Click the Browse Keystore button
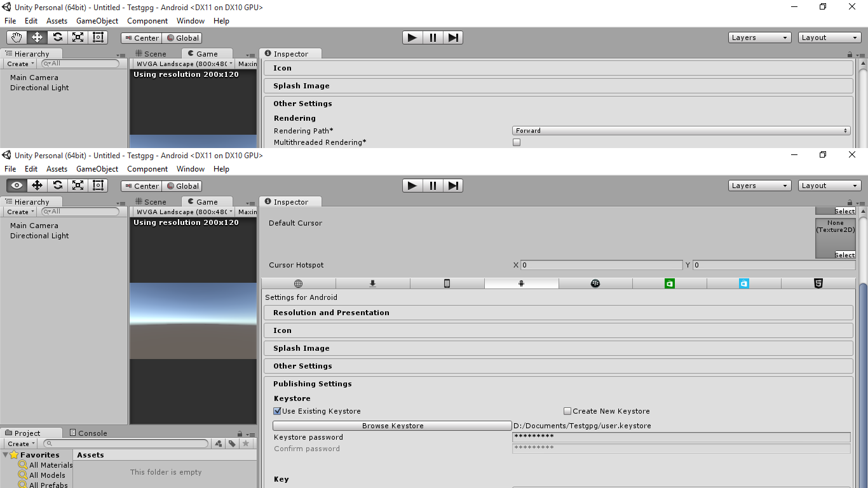868x488 pixels. pos(392,426)
